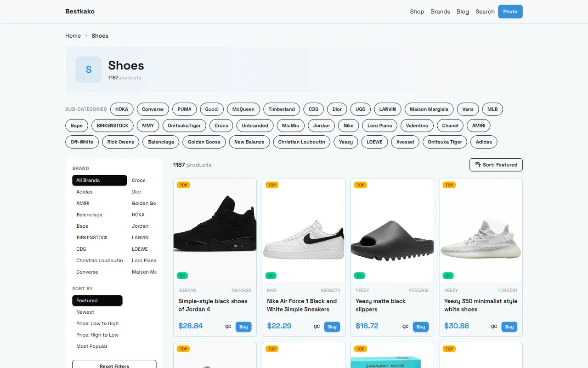Open the Blog menu item

point(463,11)
